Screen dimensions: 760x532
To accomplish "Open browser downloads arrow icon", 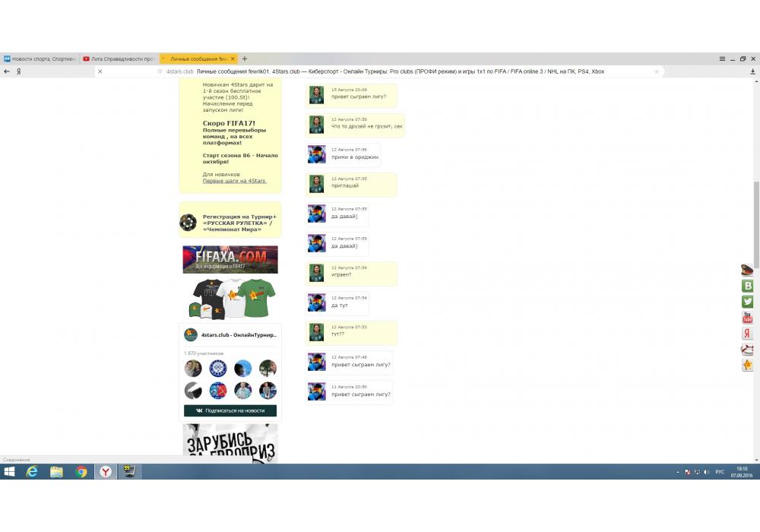I will pos(752,71).
